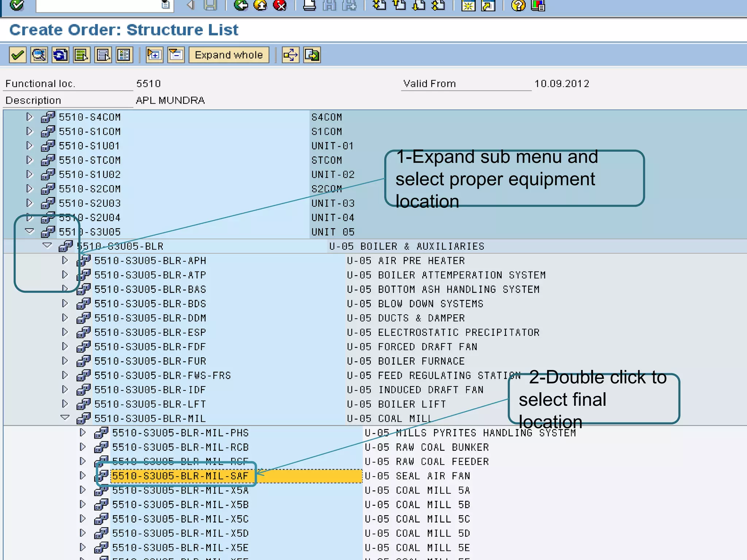Screen dimensions: 747x560
Task: Click the Expand whole button
Action: click(229, 55)
